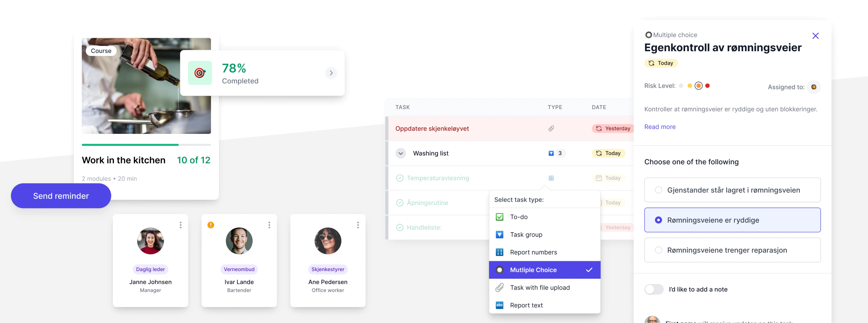This screenshot has width=868, height=323.
Task: Click the target icon beside 78% Completed
Action: pyautogui.click(x=199, y=73)
